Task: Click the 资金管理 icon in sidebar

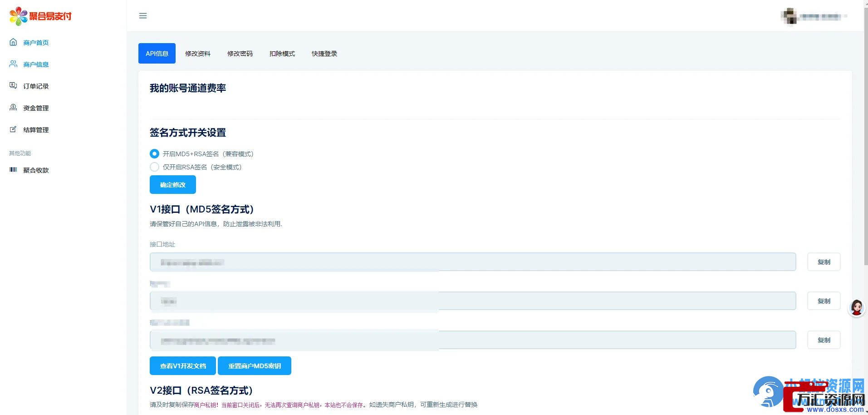Action: 13,108
